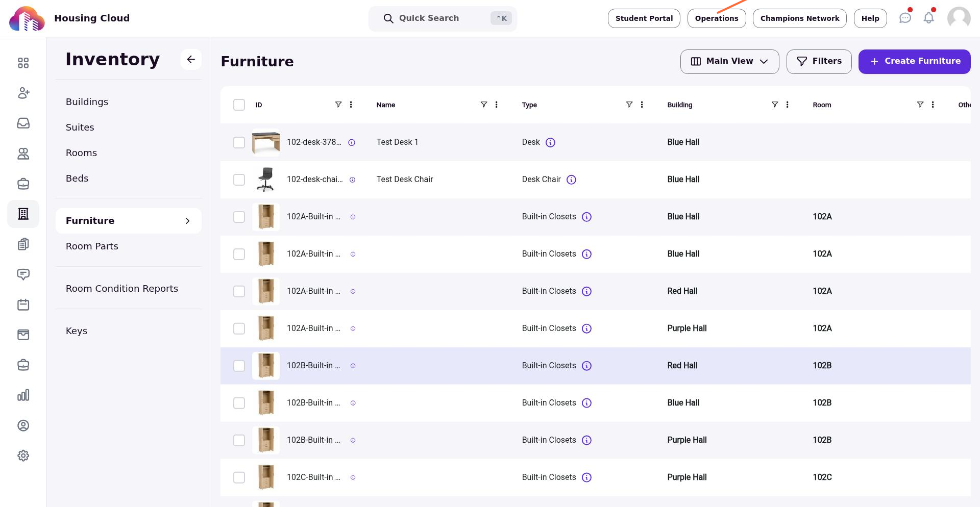Click the Quick Search field
Screen dimensions: 980x507
[443, 19]
